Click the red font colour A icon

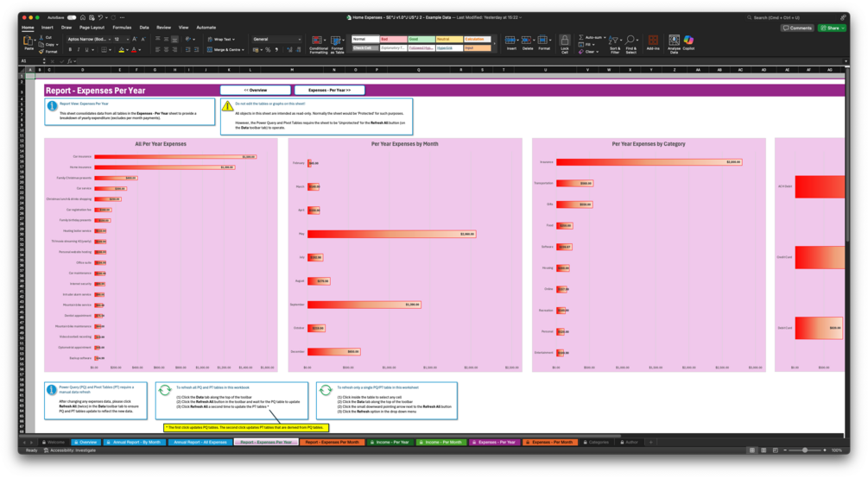tap(134, 50)
